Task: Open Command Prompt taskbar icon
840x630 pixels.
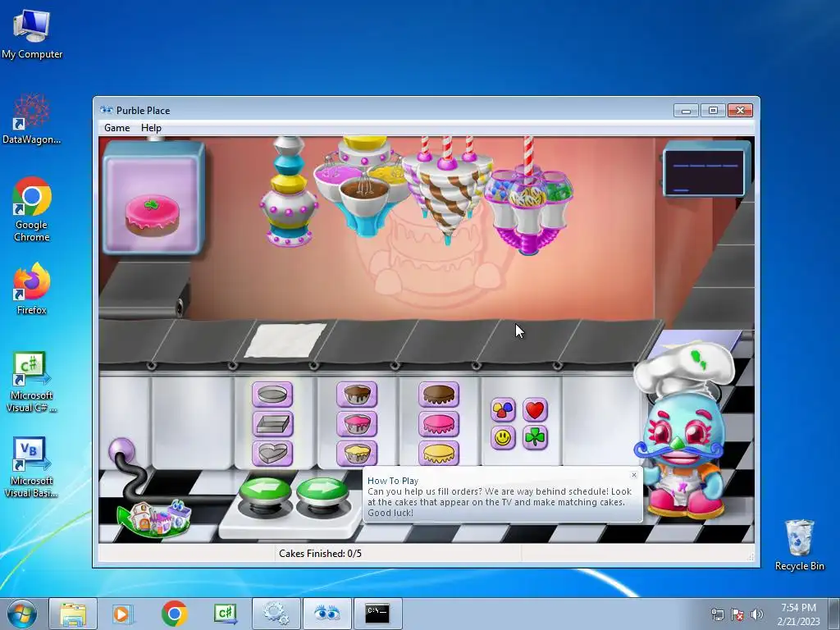Action: [377, 614]
